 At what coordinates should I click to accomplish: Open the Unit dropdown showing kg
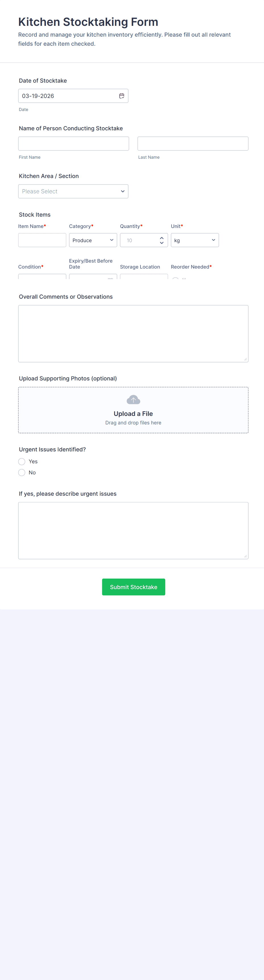(x=194, y=240)
